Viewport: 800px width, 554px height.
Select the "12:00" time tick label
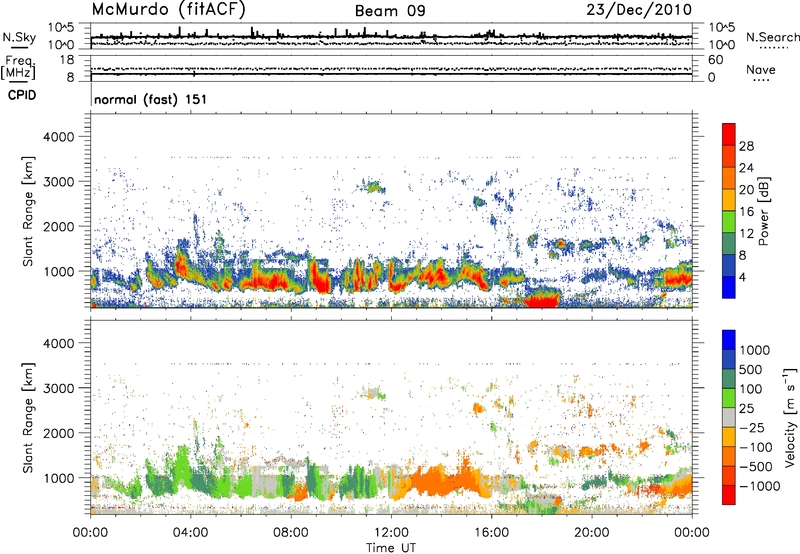pyautogui.click(x=391, y=533)
